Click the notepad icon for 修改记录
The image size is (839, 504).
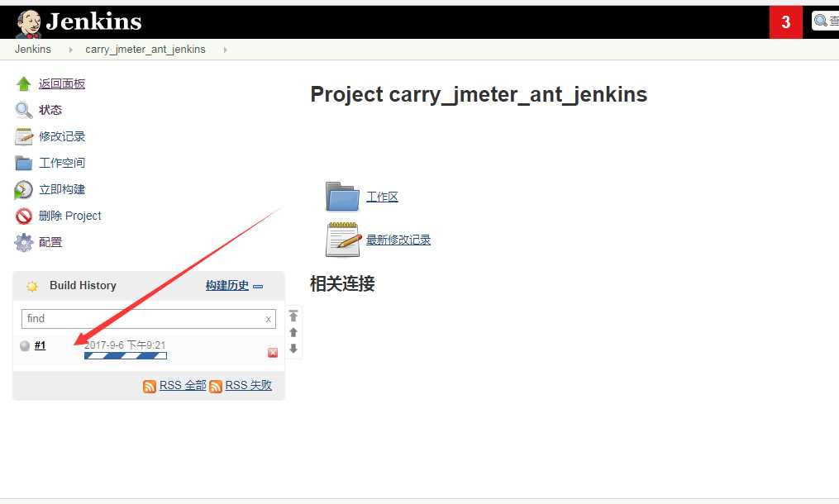pyautogui.click(x=23, y=136)
